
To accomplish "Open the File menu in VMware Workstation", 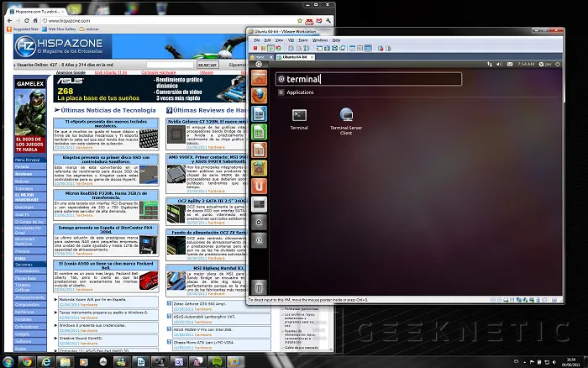I will (x=257, y=40).
